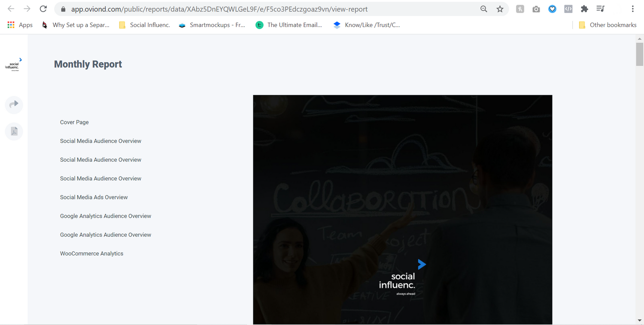The height and width of the screenshot is (325, 644).
Task: Open the code snippet extension
Action: pos(568,9)
